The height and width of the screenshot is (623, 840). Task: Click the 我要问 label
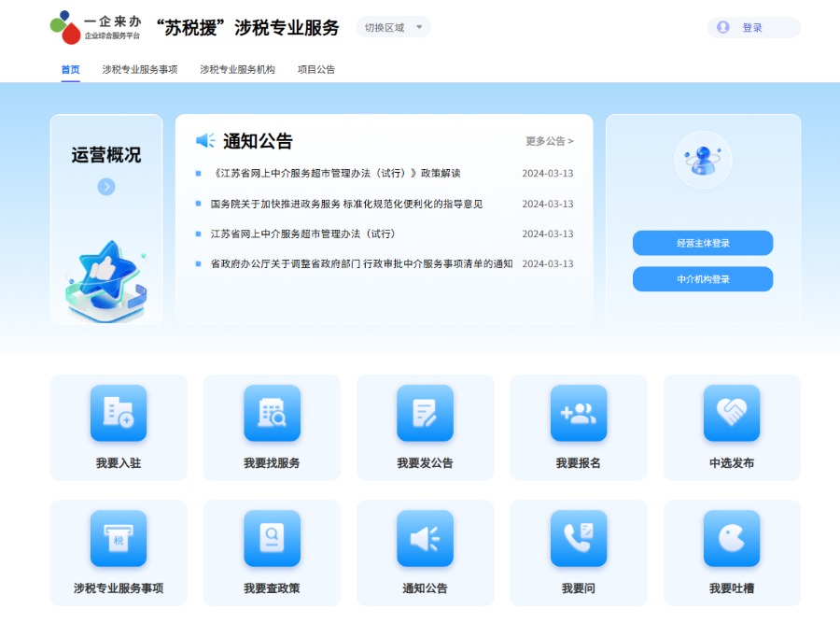tap(578, 588)
